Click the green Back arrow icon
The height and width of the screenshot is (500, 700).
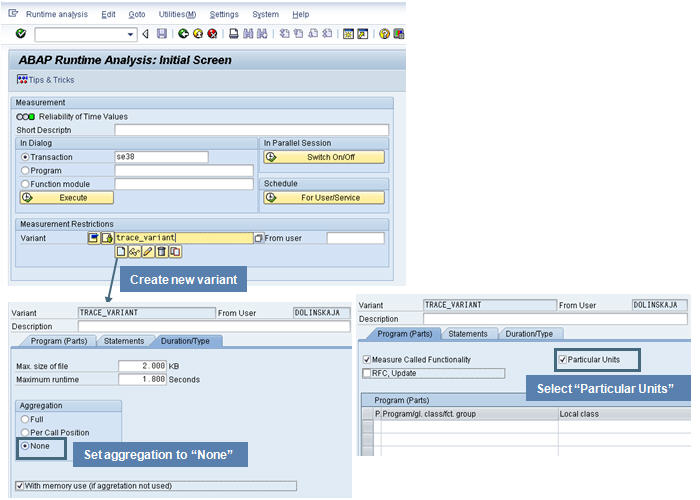[182, 34]
